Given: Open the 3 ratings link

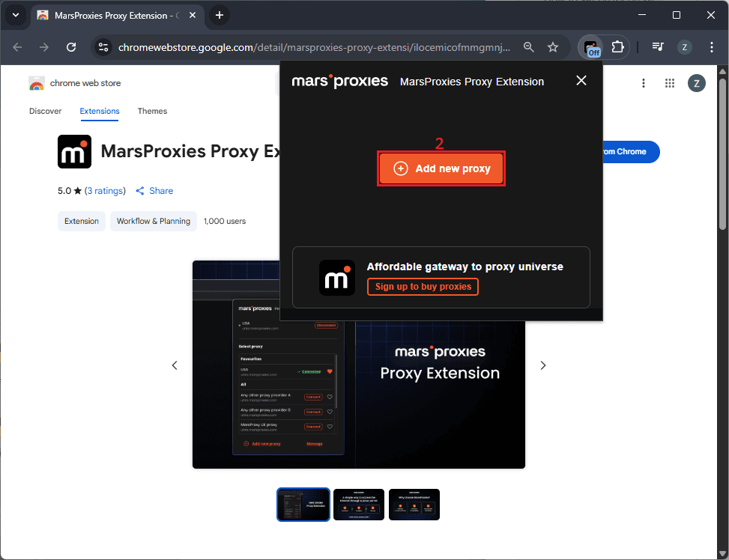Looking at the screenshot, I should tap(105, 191).
